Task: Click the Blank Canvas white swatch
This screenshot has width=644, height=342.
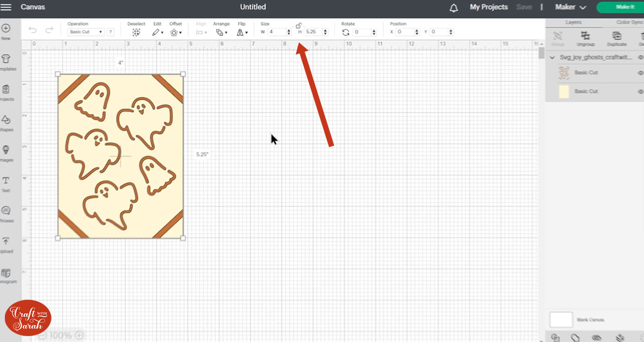Action: [561, 319]
